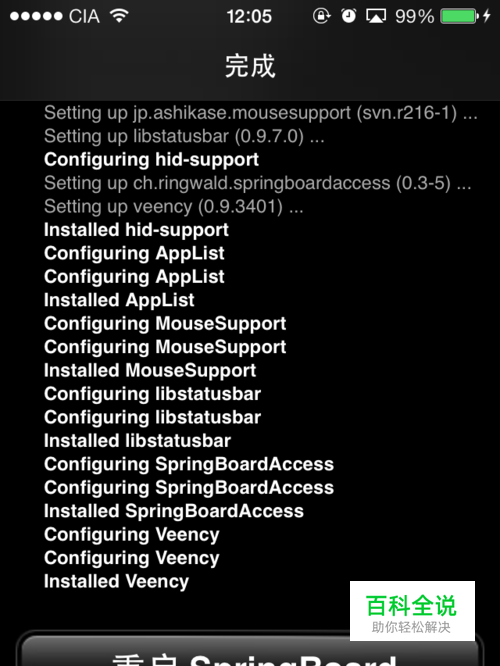This screenshot has width=500, height=666.
Task: Tap the charging bolt icon
Action: point(486,16)
